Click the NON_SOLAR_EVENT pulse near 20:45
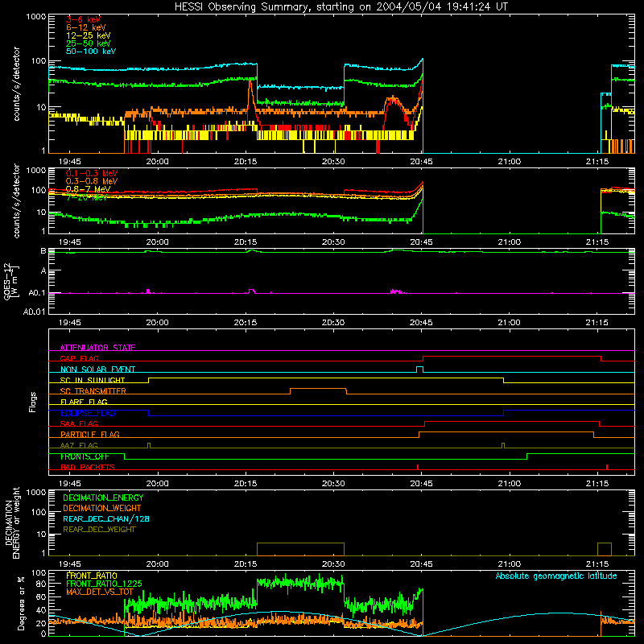The image size is (644, 644). pos(419,369)
